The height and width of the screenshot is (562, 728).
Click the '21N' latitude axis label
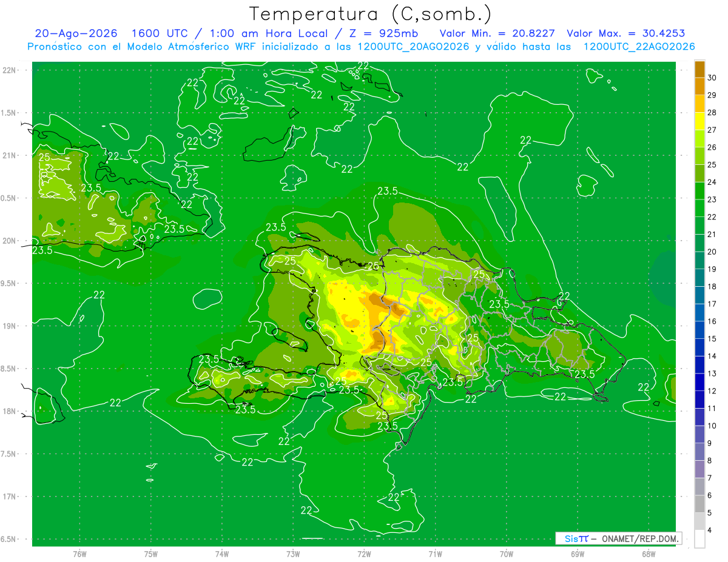pyautogui.click(x=8, y=155)
